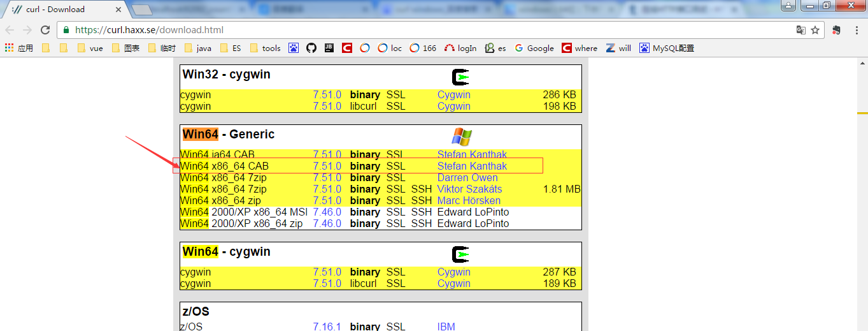Viewport: 868px width, 331px height.
Task: Open Stefan Kanthak link in ia64 CAB row
Action: pos(472,155)
